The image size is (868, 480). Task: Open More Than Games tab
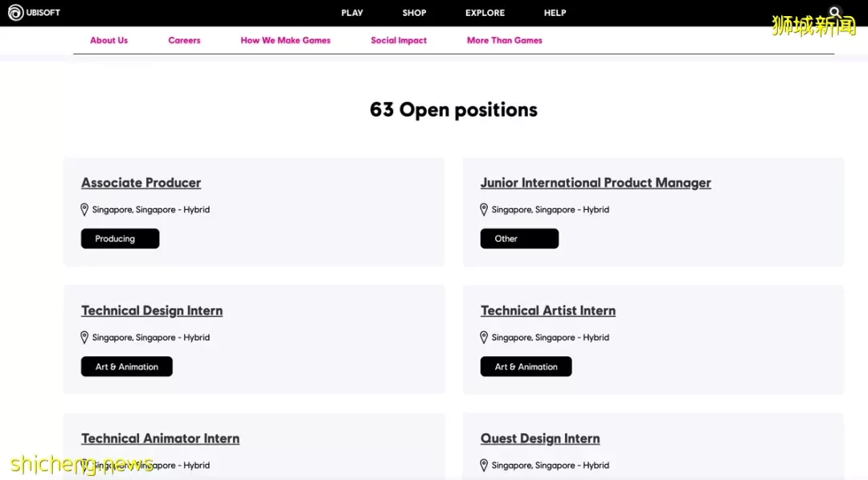(504, 40)
